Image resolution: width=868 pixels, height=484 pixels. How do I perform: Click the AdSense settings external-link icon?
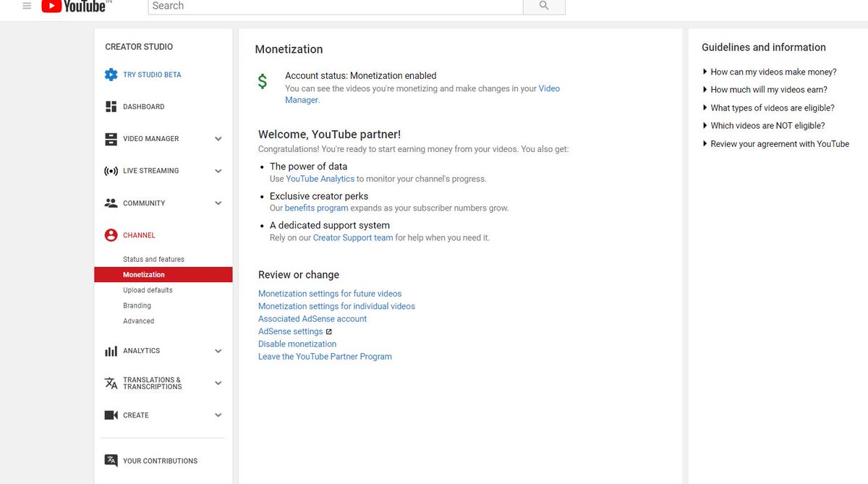(x=329, y=332)
